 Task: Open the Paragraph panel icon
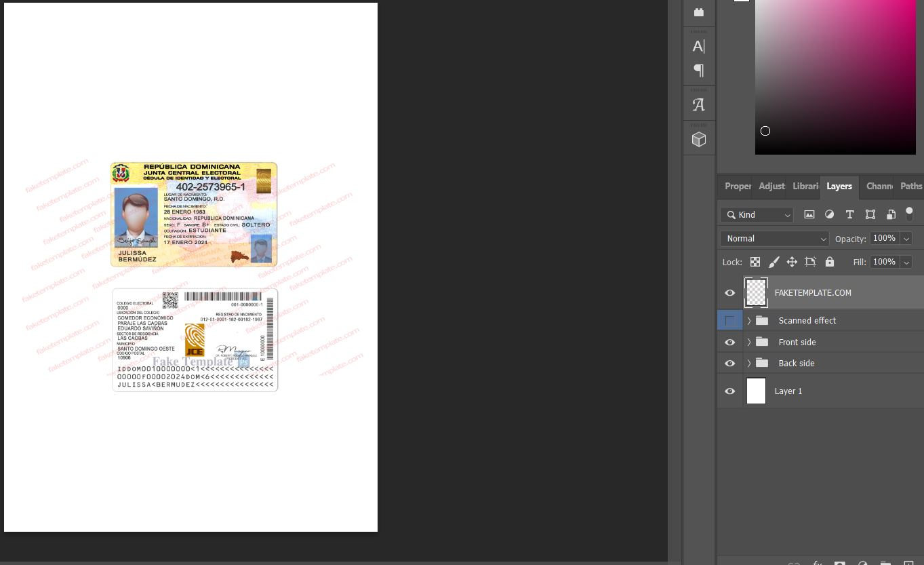tap(698, 71)
